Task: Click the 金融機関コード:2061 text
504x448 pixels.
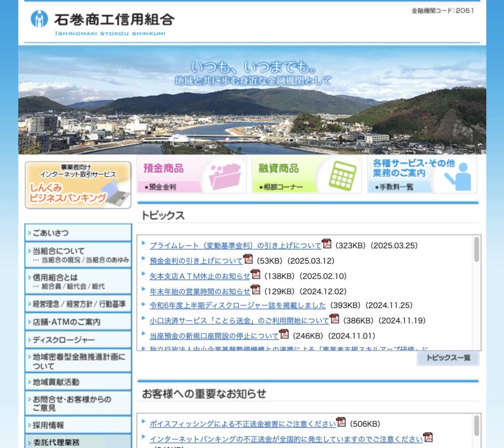Action: pyautogui.click(x=443, y=11)
